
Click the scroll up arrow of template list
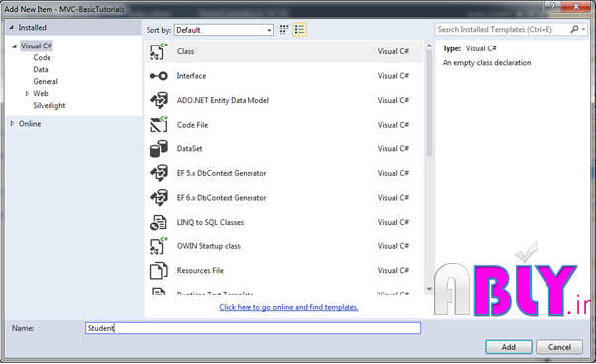pyautogui.click(x=429, y=45)
